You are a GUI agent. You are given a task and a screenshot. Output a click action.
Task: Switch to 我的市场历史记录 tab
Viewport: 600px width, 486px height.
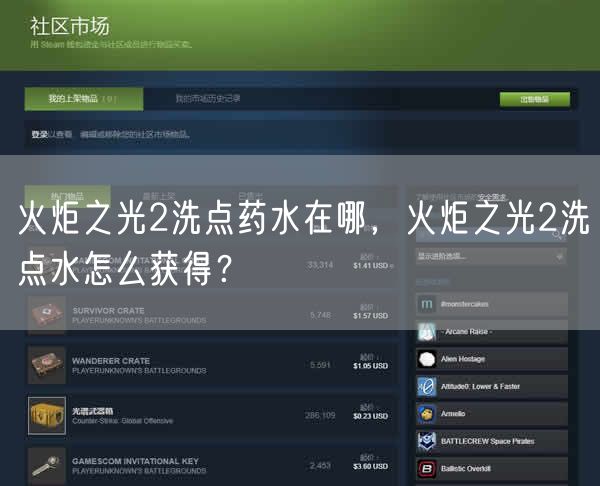point(208,99)
